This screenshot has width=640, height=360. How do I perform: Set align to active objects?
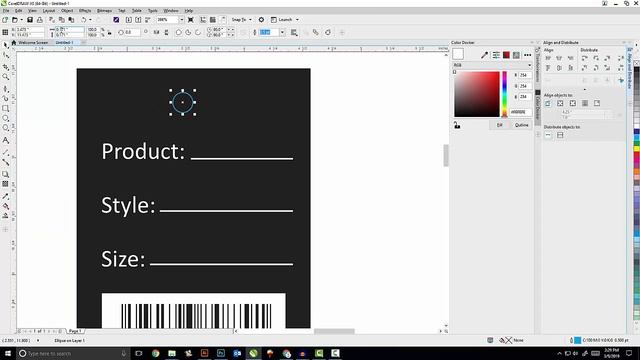(548, 103)
